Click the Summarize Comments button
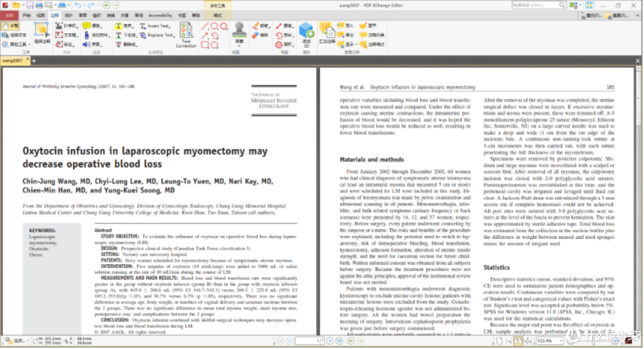Image resolution: width=644 pixels, height=349 pixels. pyautogui.click(x=327, y=33)
